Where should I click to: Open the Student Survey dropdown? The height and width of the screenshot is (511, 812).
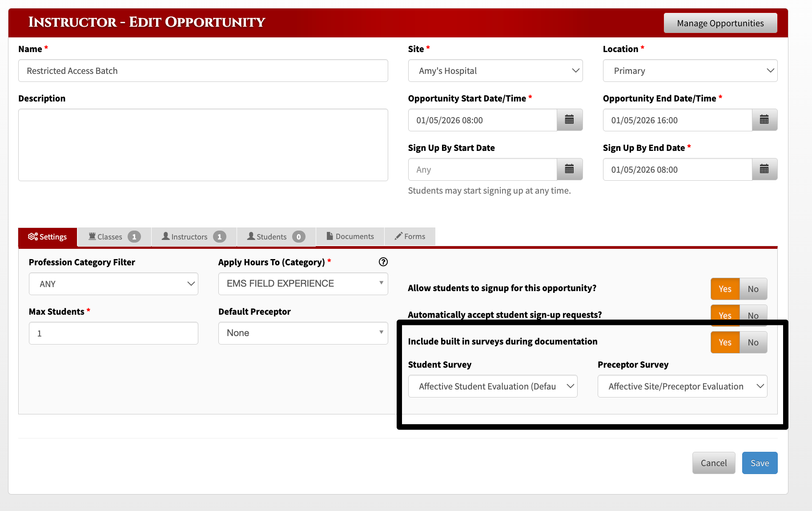(x=493, y=386)
